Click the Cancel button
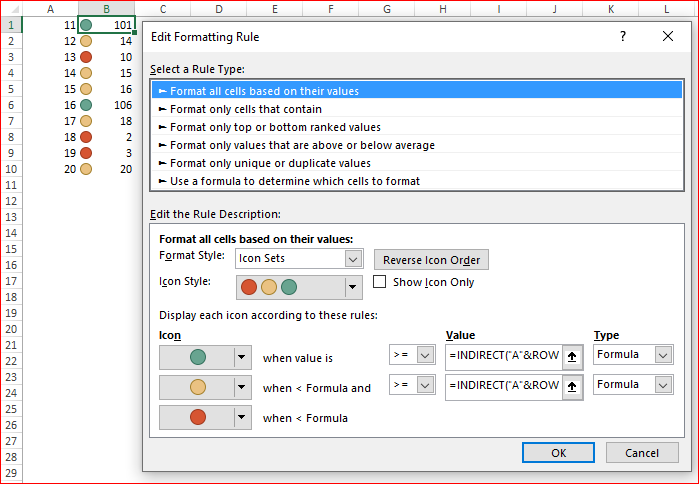The image size is (699, 484). click(x=642, y=453)
